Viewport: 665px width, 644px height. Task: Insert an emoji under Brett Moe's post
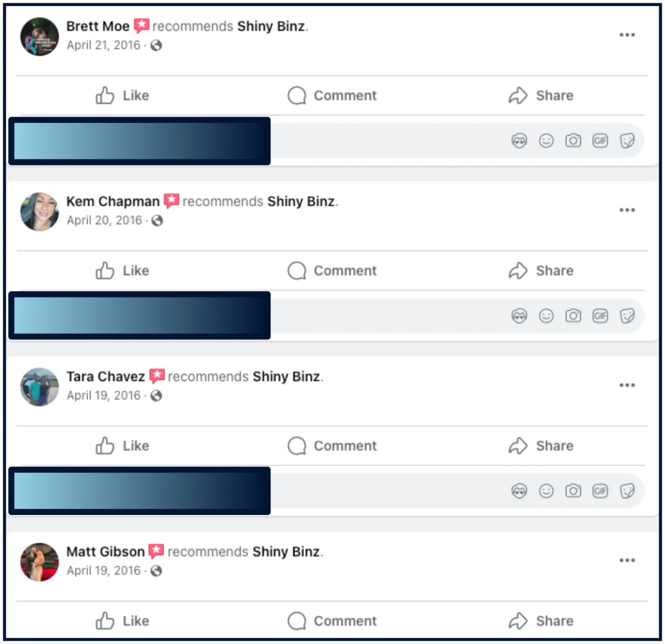546,141
